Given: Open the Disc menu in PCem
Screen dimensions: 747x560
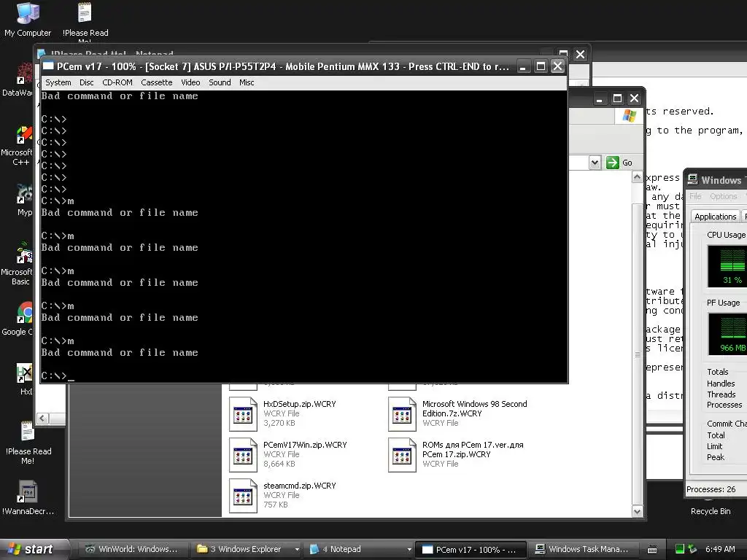Looking at the screenshot, I should click(x=86, y=82).
